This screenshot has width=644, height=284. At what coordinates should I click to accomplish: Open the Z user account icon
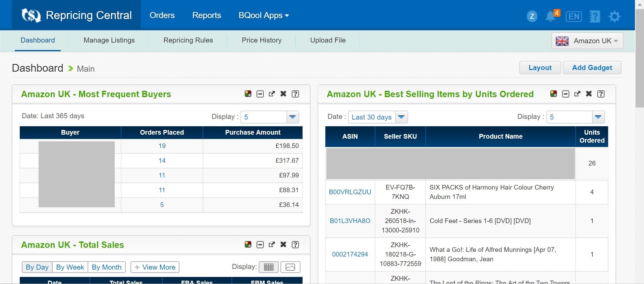[532, 16]
